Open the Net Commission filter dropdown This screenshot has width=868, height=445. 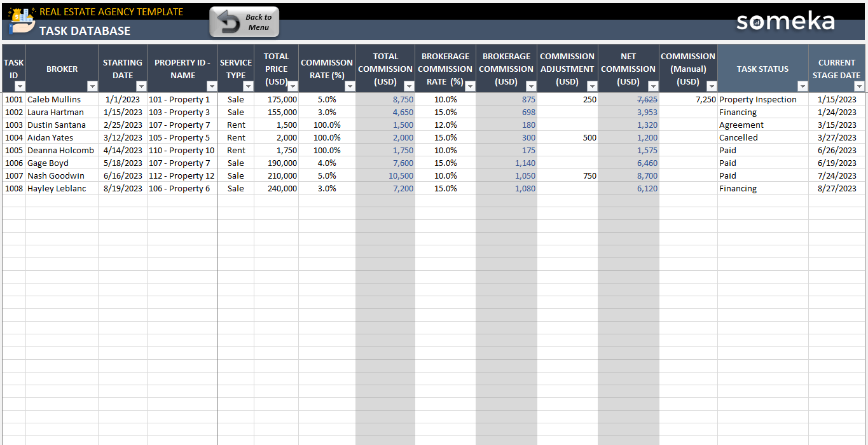tap(653, 86)
